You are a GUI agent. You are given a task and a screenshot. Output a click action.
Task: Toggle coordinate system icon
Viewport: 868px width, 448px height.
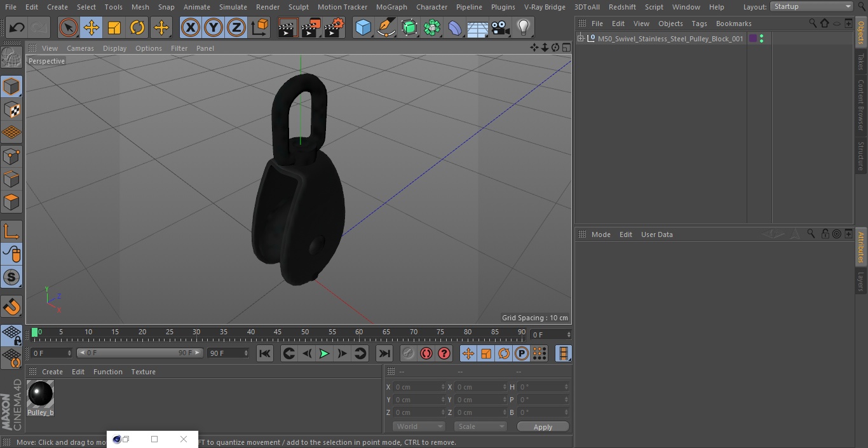(260, 27)
